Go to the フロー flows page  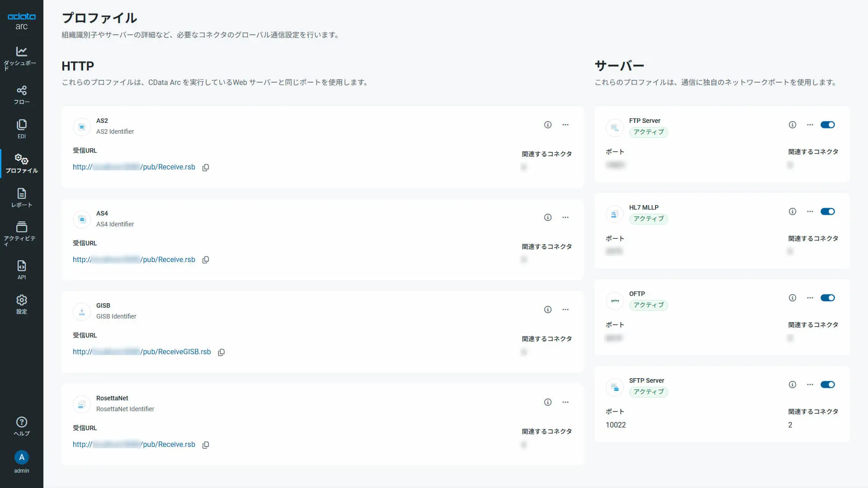click(21, 95)
